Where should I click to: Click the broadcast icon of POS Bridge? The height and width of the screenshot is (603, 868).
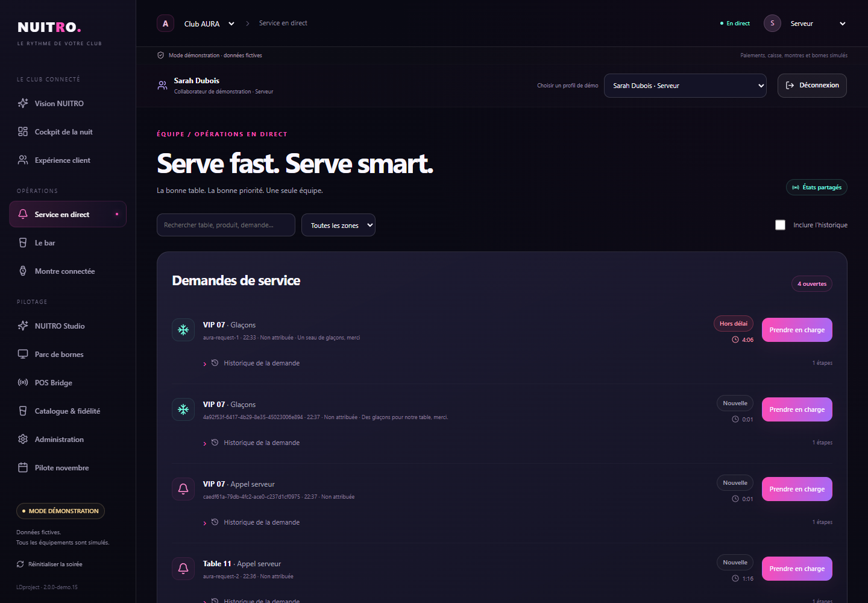23,382
